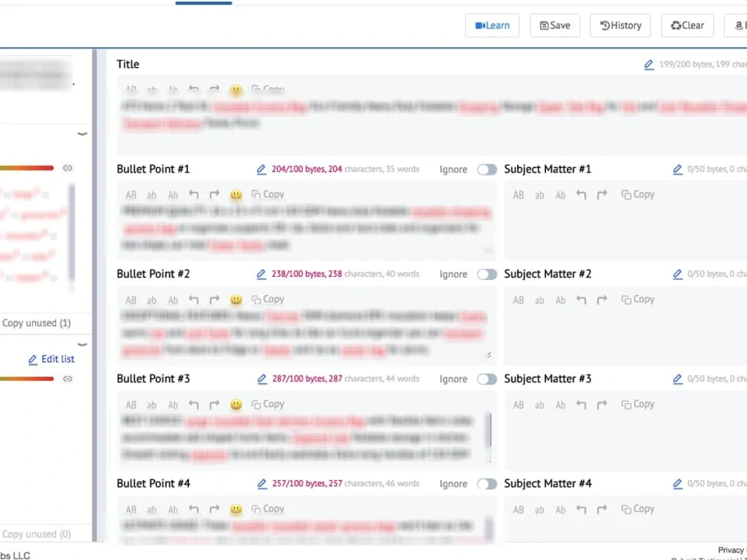
Task: Collapse the upper keyword panel chevron
Action: tap(82, 134)
